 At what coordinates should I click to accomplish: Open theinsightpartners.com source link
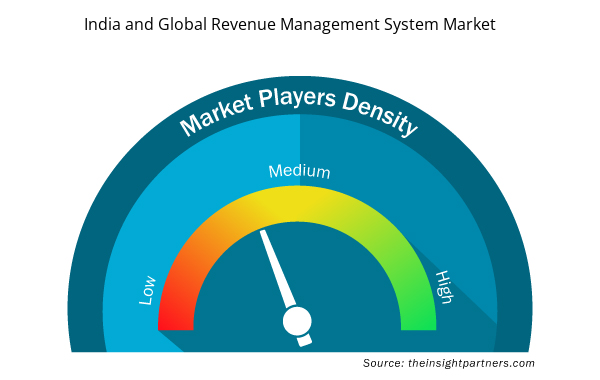click(471, 363)
